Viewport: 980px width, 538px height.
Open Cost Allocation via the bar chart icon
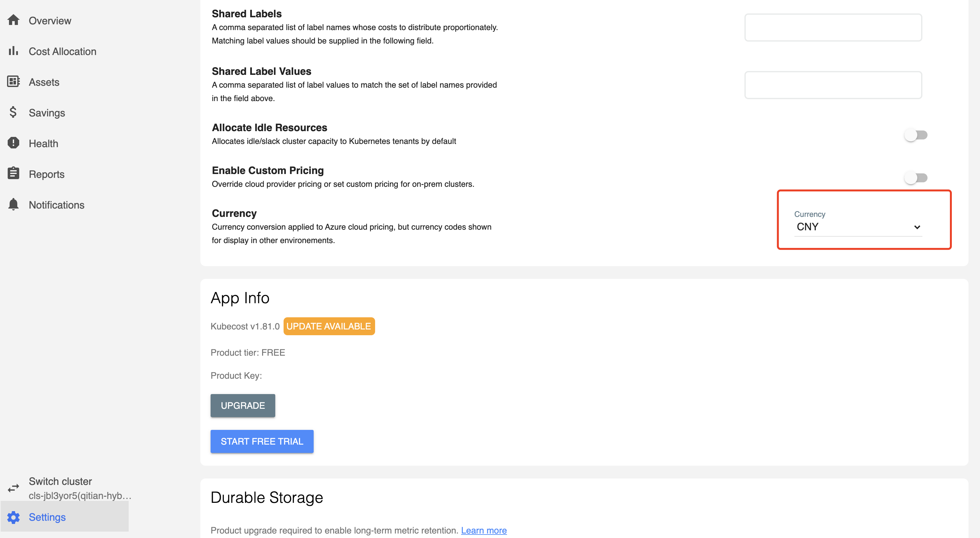pos(13,51)
